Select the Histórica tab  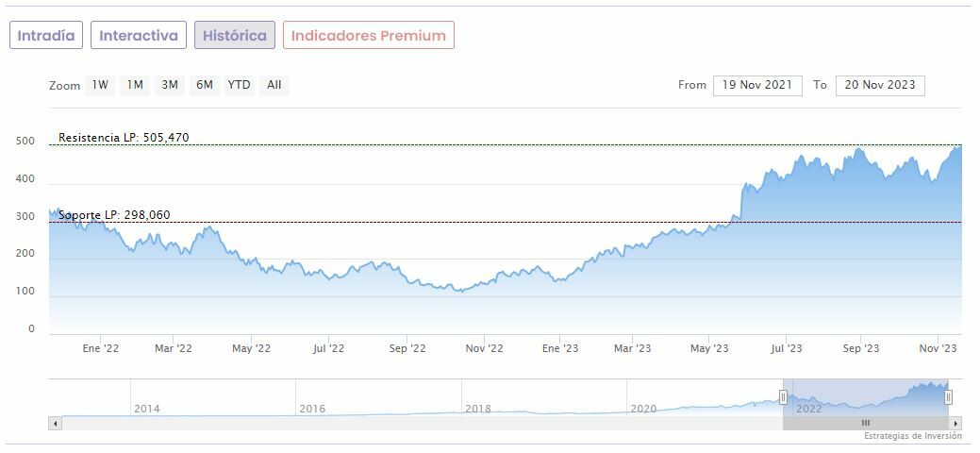point(235,36)
